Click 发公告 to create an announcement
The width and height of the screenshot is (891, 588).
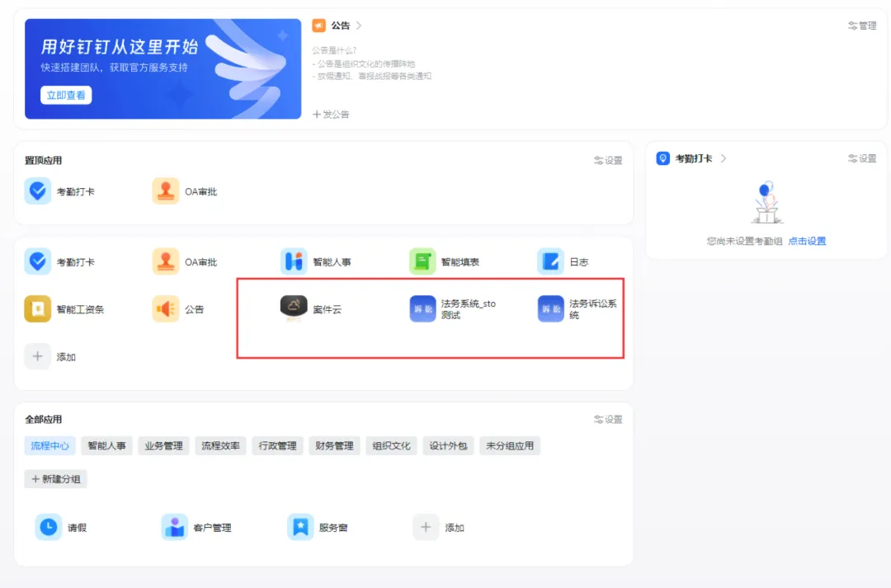pyautogui.click(x=332, y=115)
